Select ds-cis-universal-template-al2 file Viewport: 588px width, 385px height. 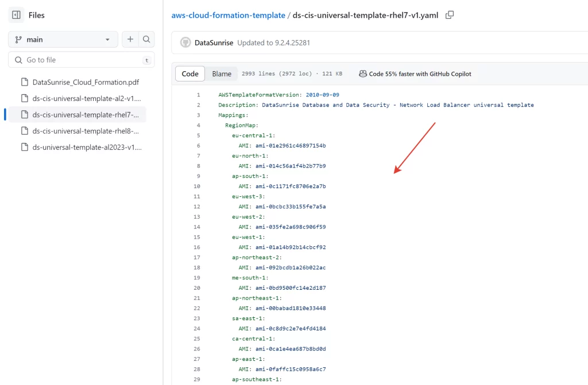click(86, 98)
